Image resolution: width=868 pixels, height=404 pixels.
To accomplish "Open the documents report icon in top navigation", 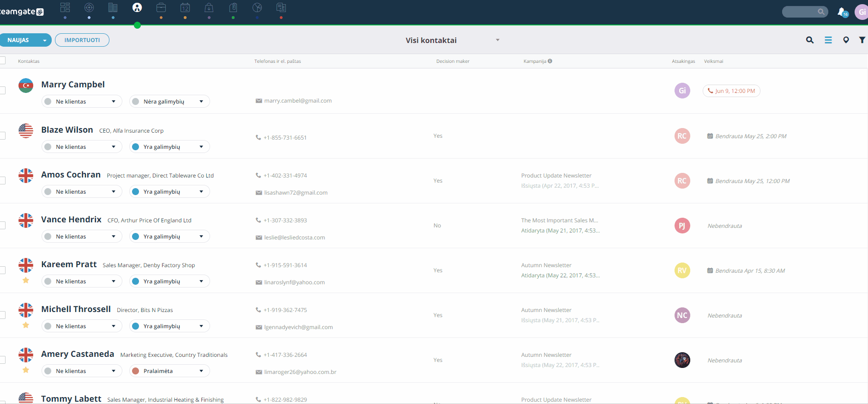I will point(281,7).
